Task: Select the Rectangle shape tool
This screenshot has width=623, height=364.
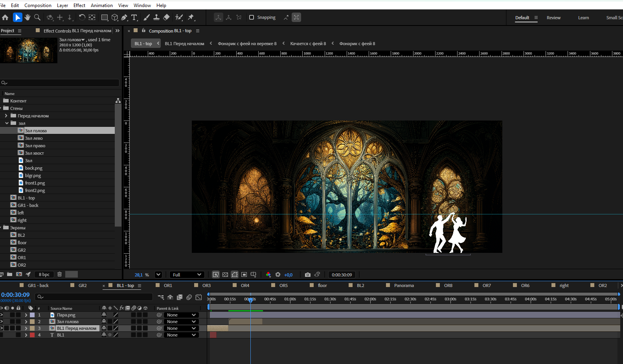Action: coord(105,17)
